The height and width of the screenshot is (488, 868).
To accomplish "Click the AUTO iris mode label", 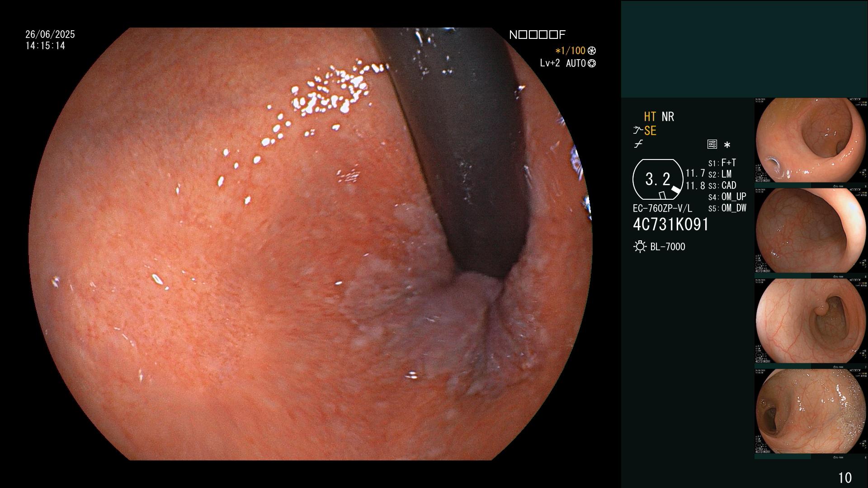I will (576, 64).
